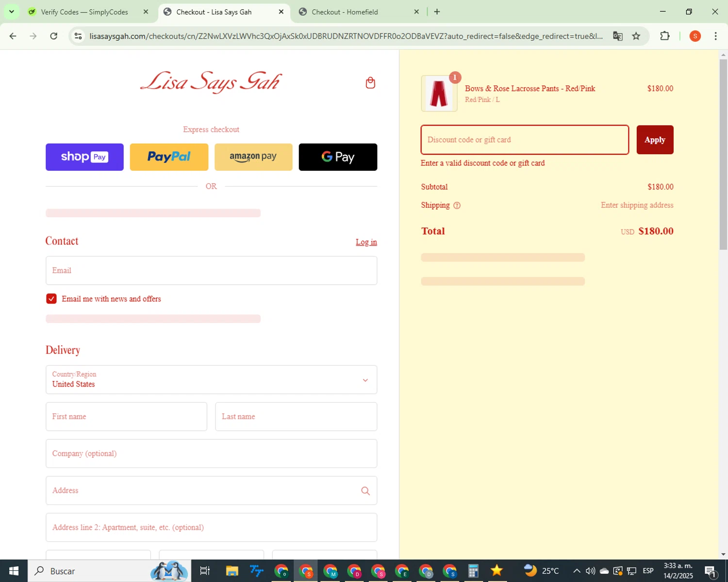Apply the discount code
728x582 pixels.
[655, 140]
